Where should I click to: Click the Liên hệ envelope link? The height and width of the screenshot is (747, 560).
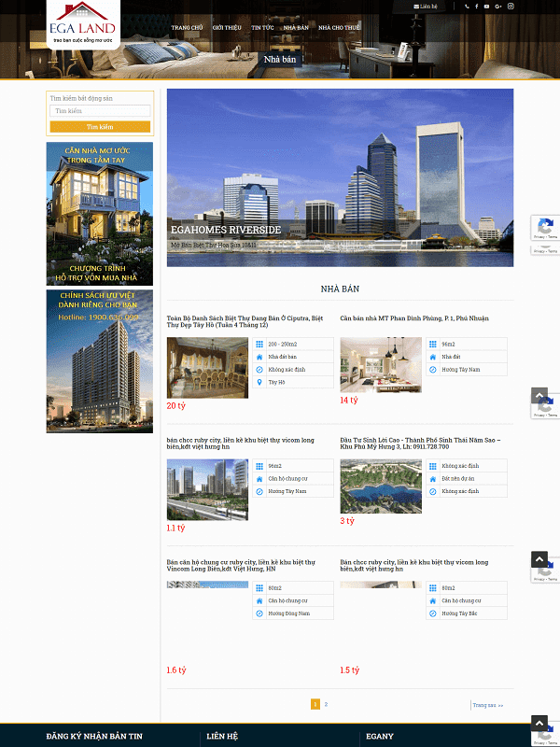tap(426, 7)
